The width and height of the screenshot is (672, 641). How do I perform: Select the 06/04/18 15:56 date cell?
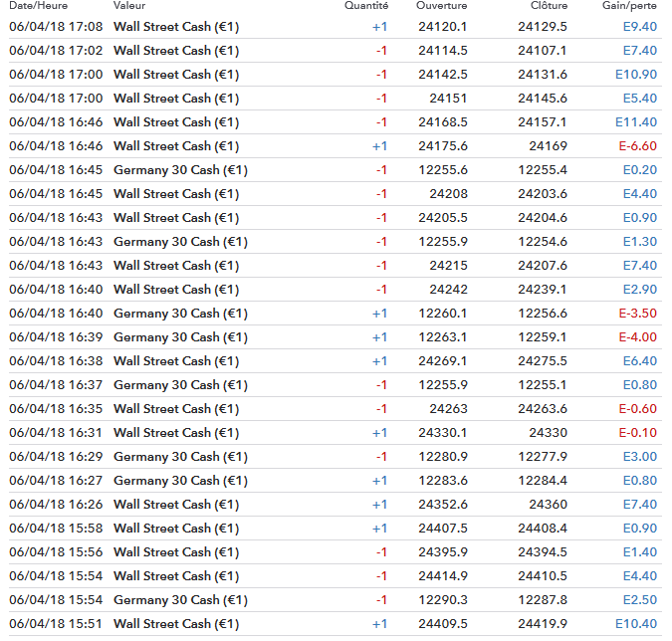(56, 552)
